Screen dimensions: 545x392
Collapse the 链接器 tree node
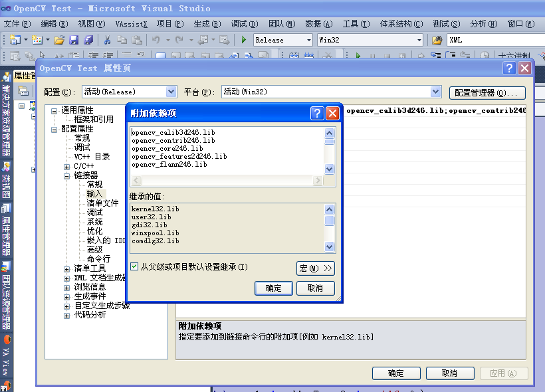click(x=67, y=175)
